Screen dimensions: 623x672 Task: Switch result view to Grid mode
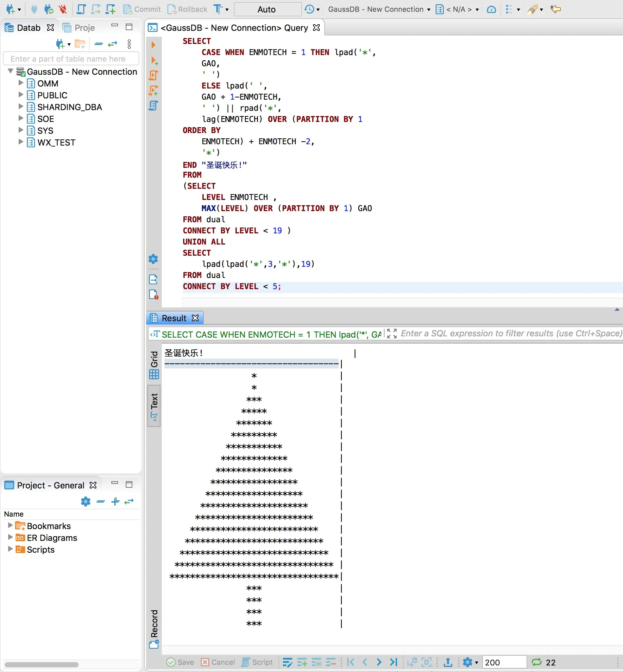(154, 365)
